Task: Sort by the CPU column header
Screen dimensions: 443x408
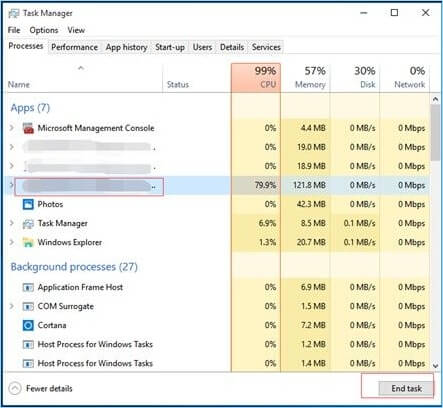Action: (256, 78)
